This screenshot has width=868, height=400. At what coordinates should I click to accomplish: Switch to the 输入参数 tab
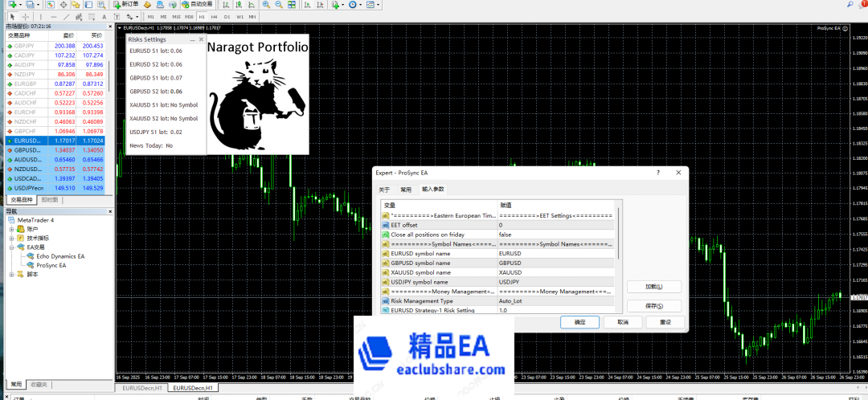click(x=432, y=190)
